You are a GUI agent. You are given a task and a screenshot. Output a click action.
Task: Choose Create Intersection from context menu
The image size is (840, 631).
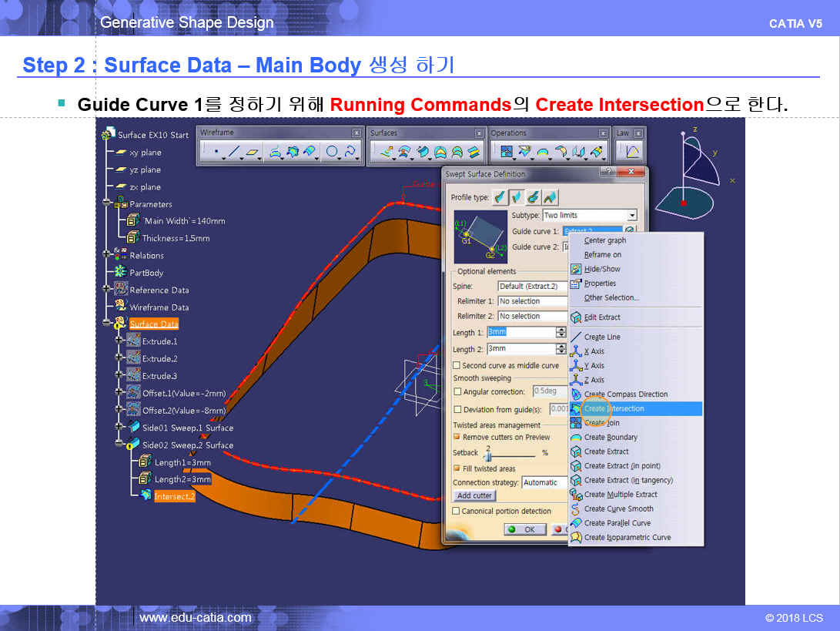(x=614, y=408)
